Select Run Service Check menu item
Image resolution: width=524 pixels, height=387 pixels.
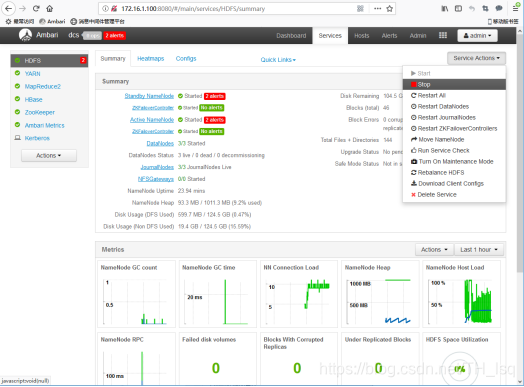[454, 151]
